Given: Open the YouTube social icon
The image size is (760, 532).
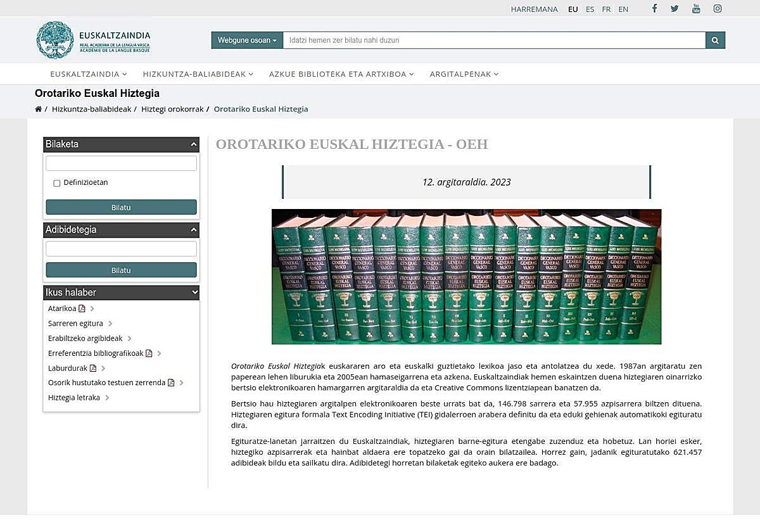Looking at the screenshot, I should pos(696,9).
